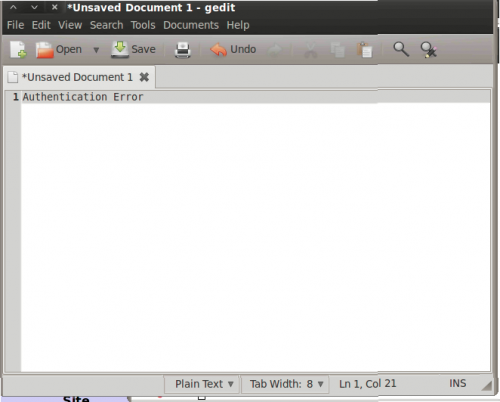Click the Redo arrow icon
Screen dimensions: 500x402
(275, 50)
